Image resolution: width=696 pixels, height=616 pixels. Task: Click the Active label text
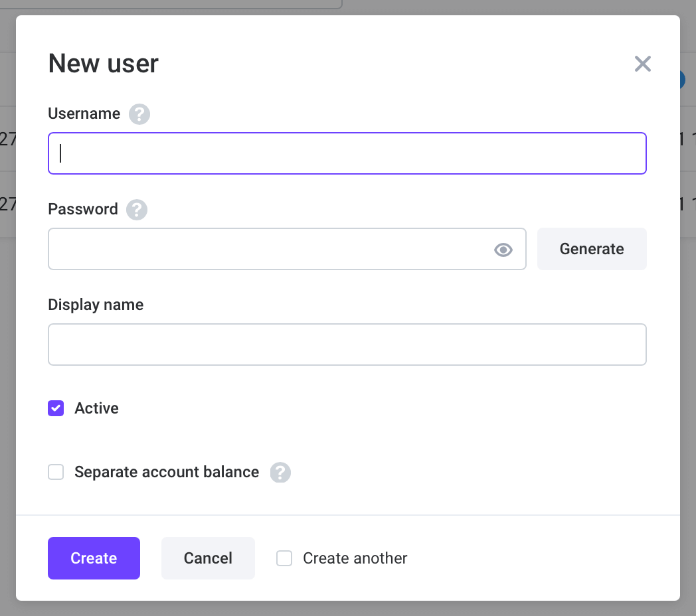(x=96, y=408)
